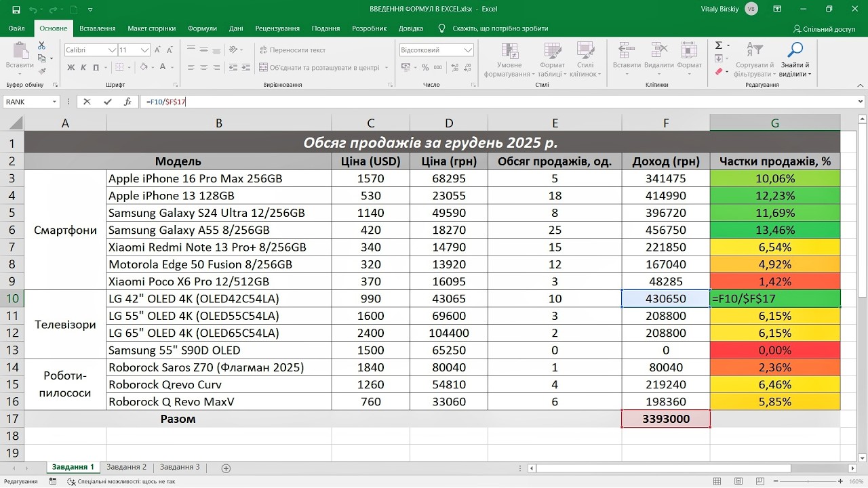Switch to sheet tab Завдання 2
Viewport: 868px width, 488px height.
click(x=126, y=467)
